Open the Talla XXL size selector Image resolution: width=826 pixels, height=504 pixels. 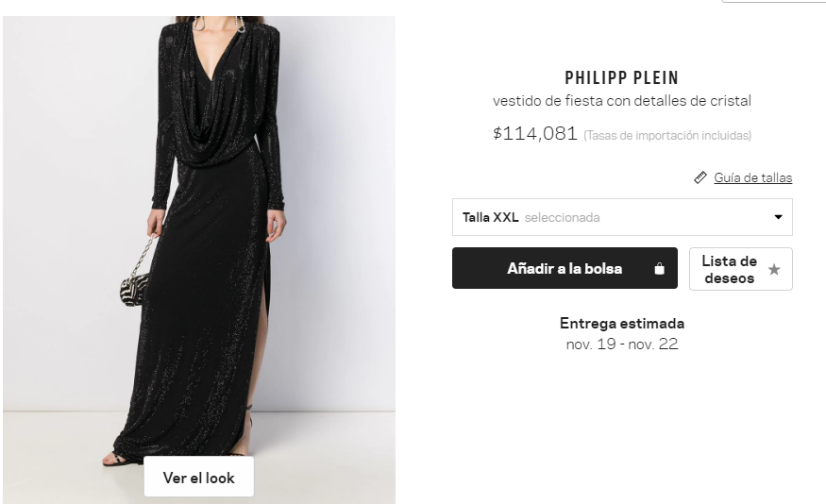pos(621,217)
